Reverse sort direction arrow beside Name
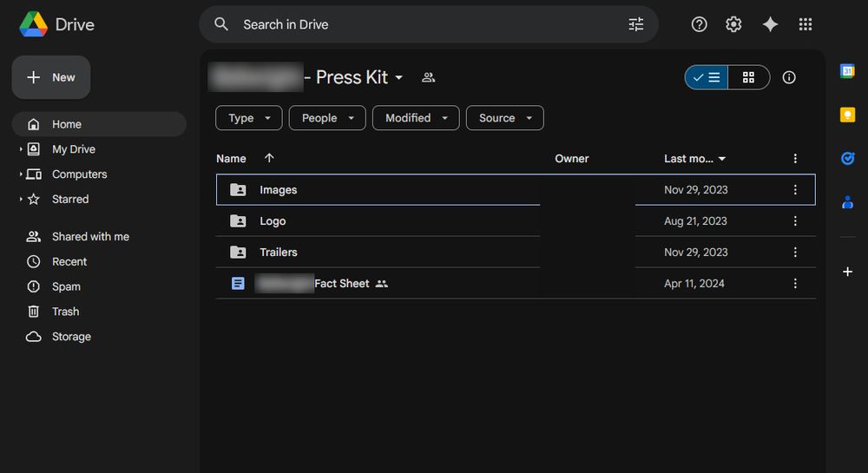This screenshot has height=473, width=868. [269, 158]
